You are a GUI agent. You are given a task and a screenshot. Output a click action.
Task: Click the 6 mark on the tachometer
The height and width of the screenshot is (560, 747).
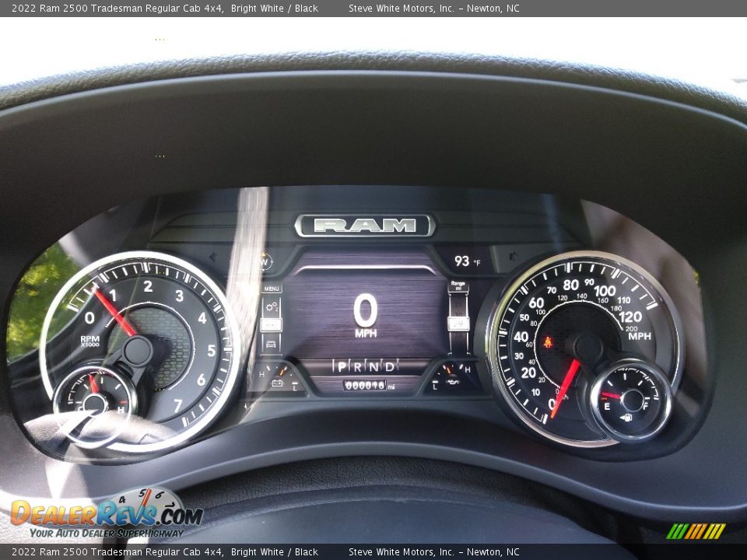tap(201, 380)
